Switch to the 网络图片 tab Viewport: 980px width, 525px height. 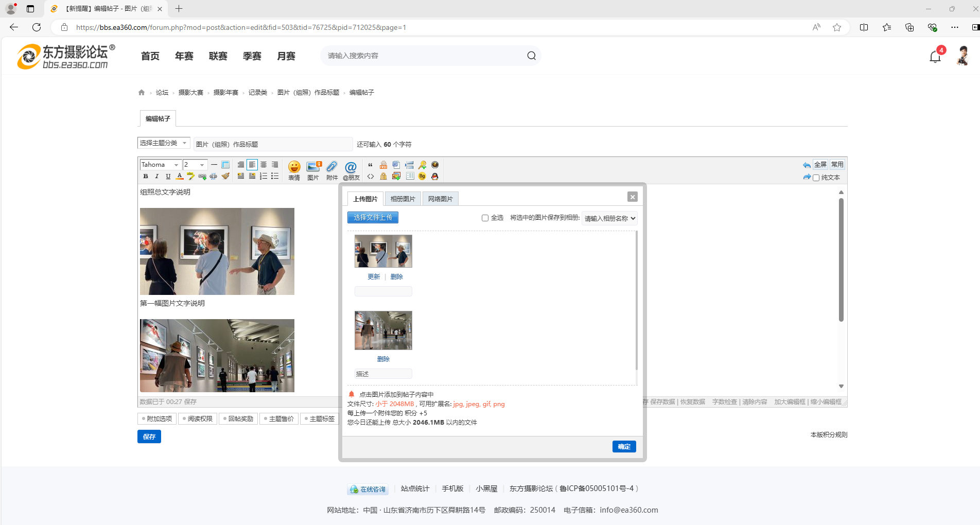click(x=440, y=199)
